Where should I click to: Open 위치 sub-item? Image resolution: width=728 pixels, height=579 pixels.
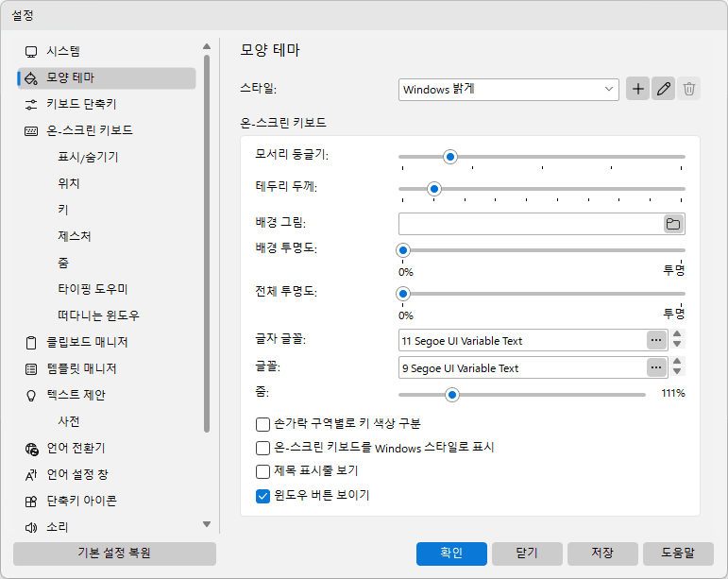(x=69, y=184)
